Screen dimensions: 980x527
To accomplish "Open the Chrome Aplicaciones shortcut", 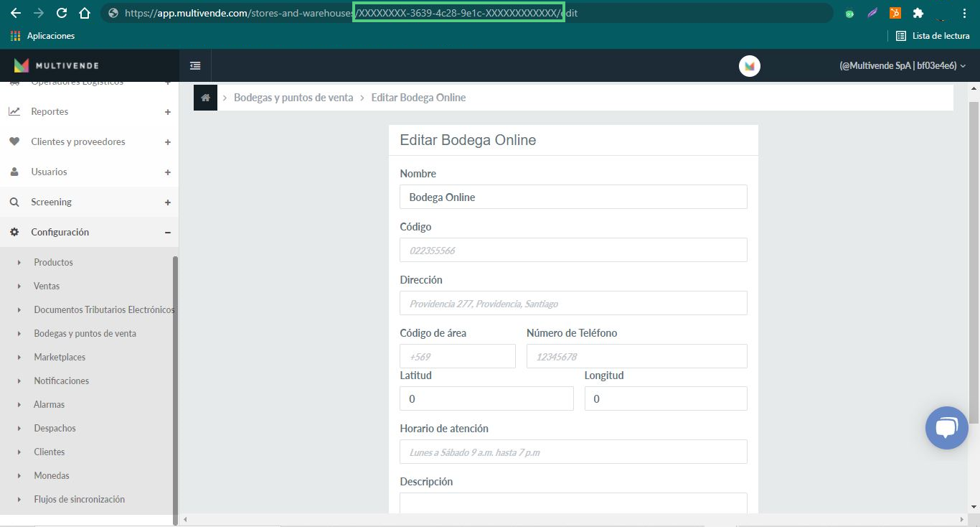I will (42, 36).
